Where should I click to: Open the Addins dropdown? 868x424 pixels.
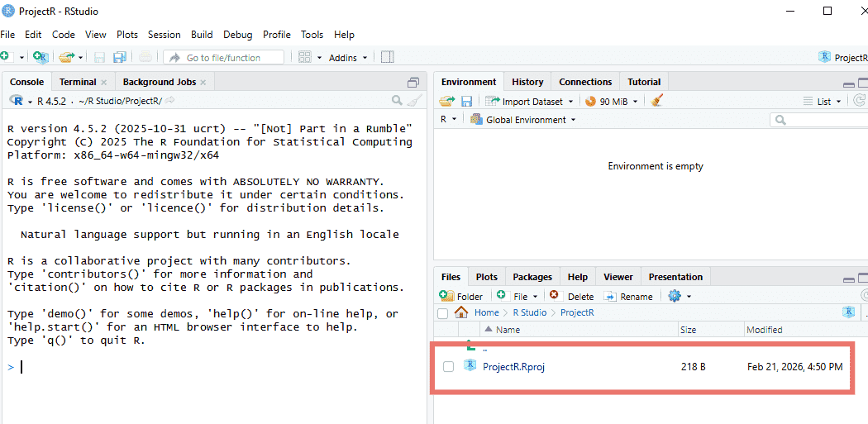(x=348, y=58)
